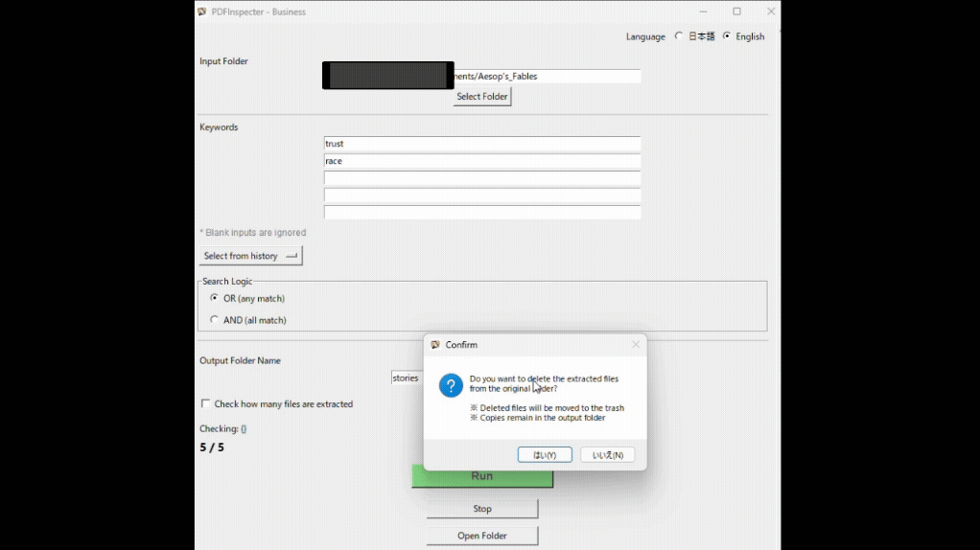980x550 pixels.
Task: Click the Output Folder Name label
Action: tap(240, 361)
